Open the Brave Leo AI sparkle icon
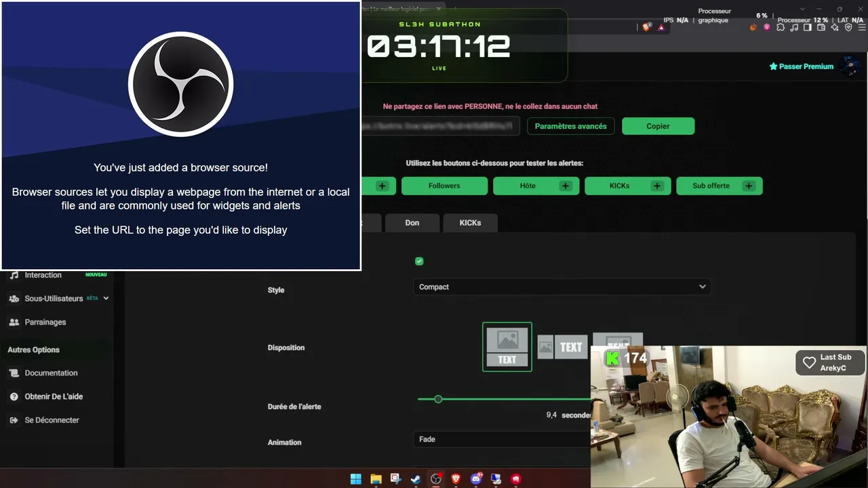The image size is (868, 488). 835,27
